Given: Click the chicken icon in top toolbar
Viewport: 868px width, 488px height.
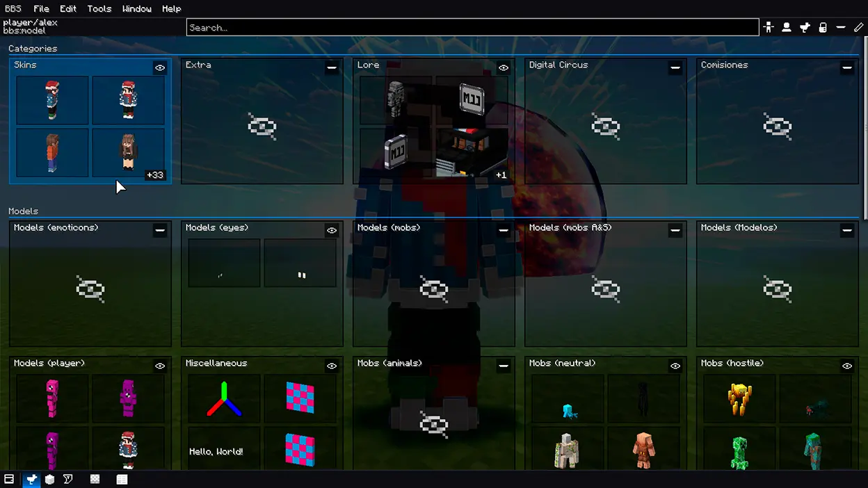Looking at the screenshot, I should click(805, 28).
